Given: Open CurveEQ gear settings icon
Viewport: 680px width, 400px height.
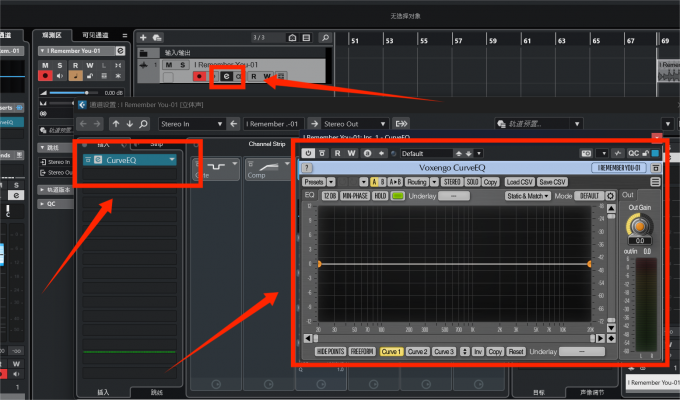Looking at the screenshot, I should click(610, 196).
